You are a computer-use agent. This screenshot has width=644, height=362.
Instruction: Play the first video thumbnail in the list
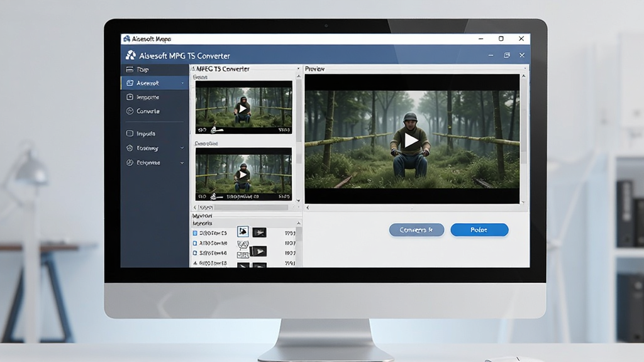243,108
